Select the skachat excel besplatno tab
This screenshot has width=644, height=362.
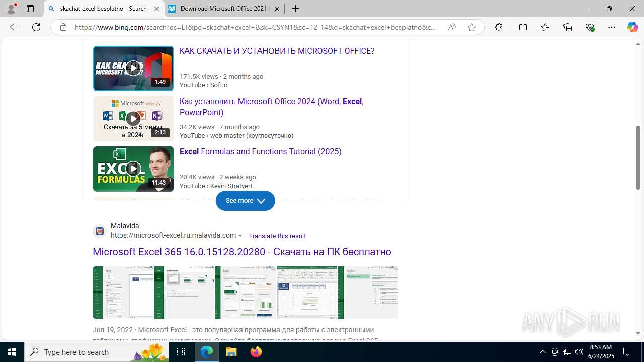click(x=103, y=9)
